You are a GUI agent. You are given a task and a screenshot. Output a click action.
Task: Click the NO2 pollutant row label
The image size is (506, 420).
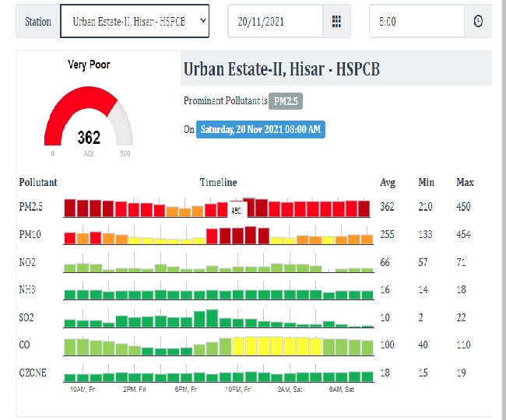[27, 263]
